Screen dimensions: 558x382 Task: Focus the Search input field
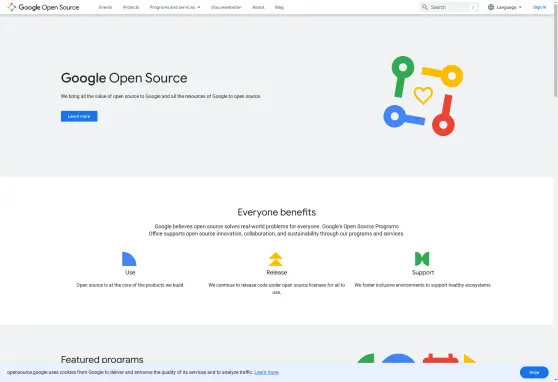(x=449, y=7)
